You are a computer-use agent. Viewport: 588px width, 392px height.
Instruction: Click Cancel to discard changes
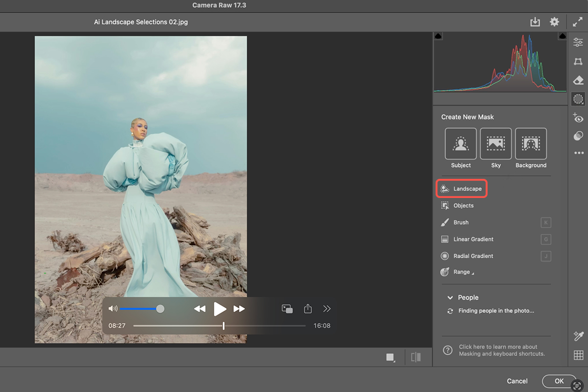(517, 381)
